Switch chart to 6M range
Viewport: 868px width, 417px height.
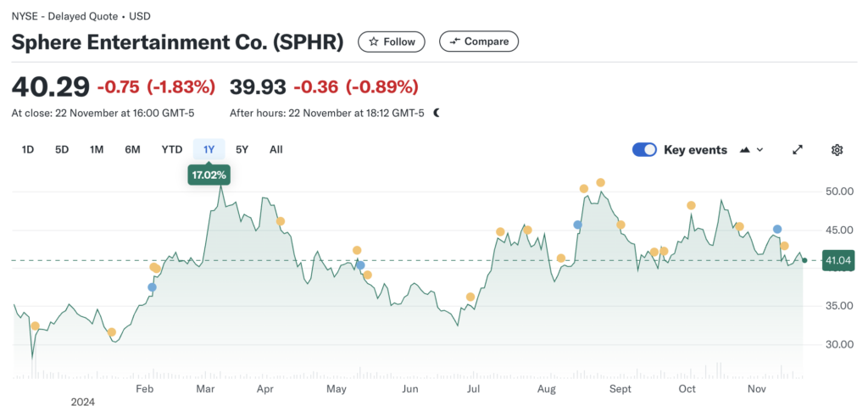click(x=132, y=150)
